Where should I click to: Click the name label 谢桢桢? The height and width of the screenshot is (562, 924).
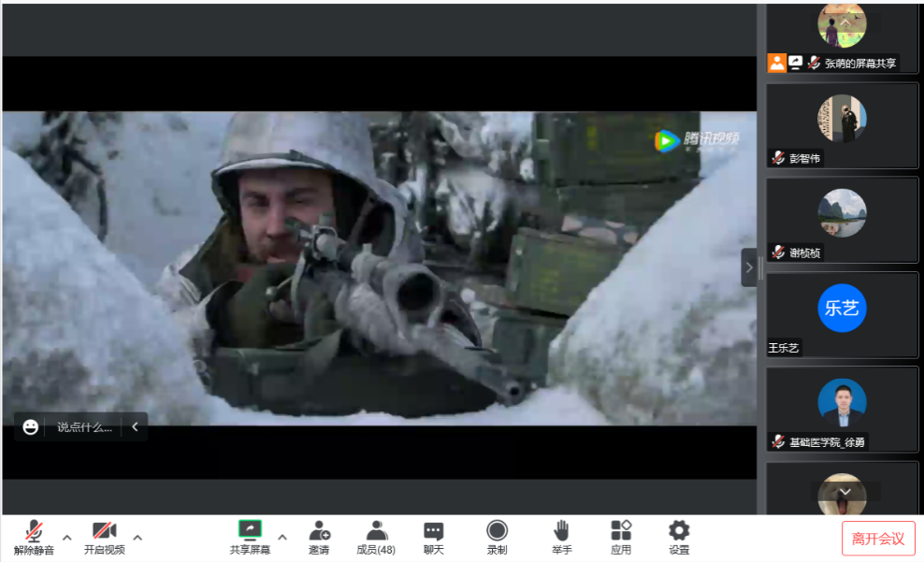pyautogui.click(x=804, y=252)
